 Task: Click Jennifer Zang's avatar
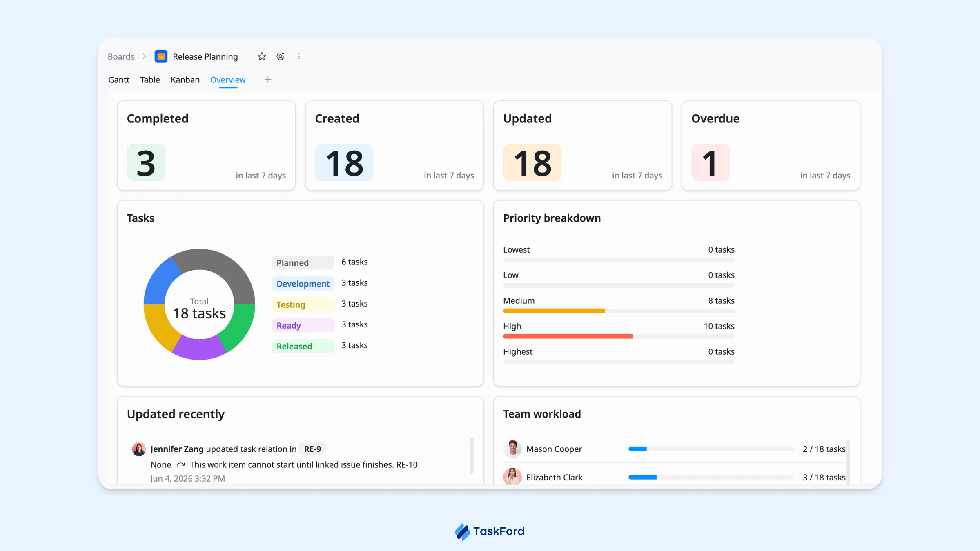click(139, 449)
